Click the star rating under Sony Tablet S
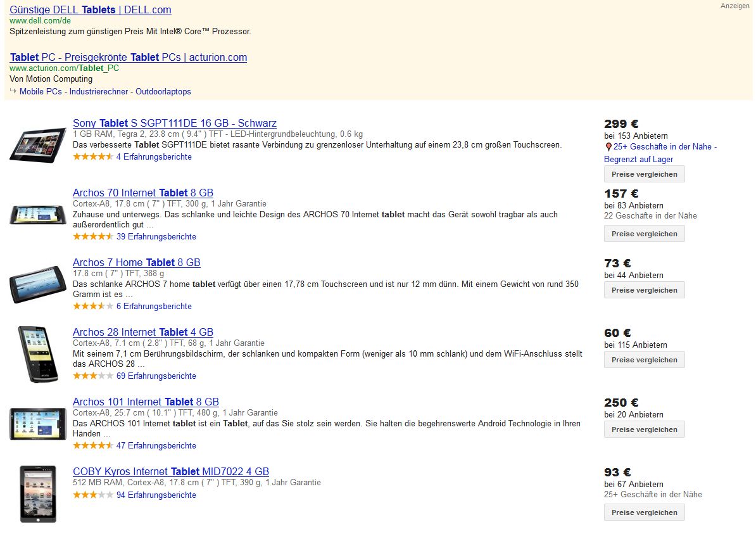 click(93, 156)
